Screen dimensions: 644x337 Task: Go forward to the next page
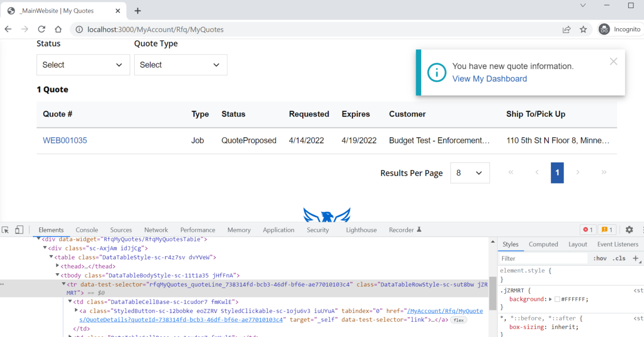pos(25,29)
